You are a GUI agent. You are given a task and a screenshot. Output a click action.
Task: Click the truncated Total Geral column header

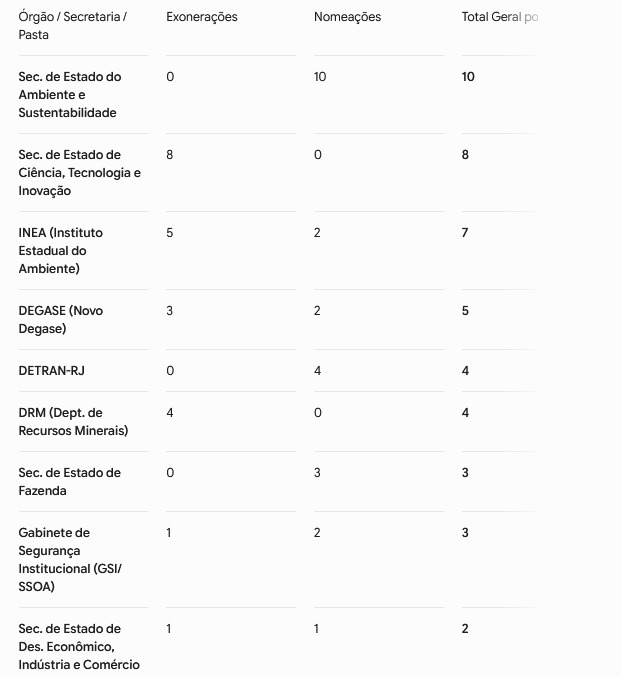[x=500, y=17]
